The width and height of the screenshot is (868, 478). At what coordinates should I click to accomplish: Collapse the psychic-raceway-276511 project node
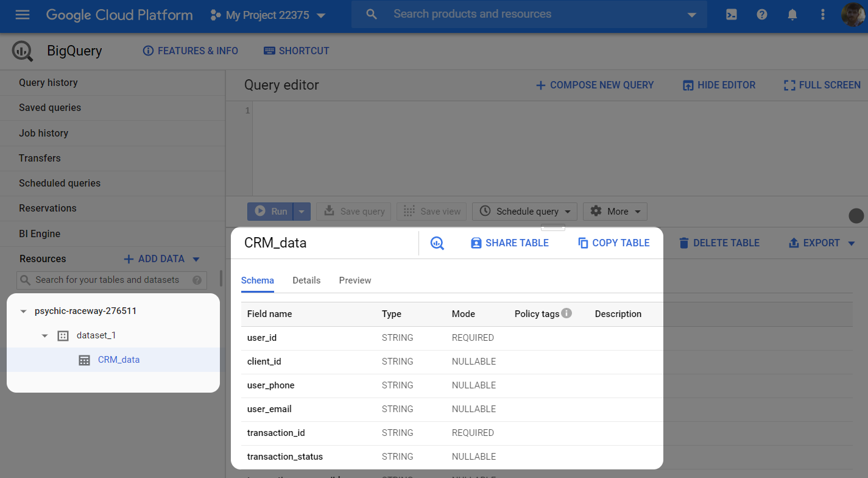click(x=23, y=312)
